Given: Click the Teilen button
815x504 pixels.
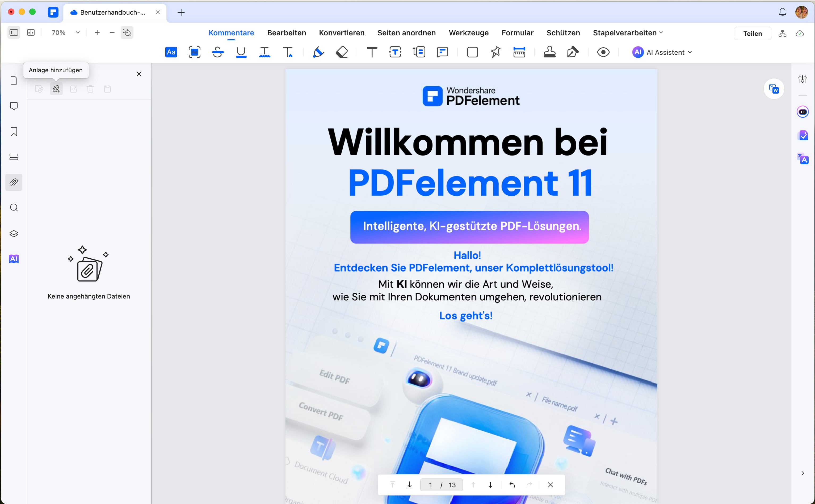Looking at the screenshot, I should (752, 33).
